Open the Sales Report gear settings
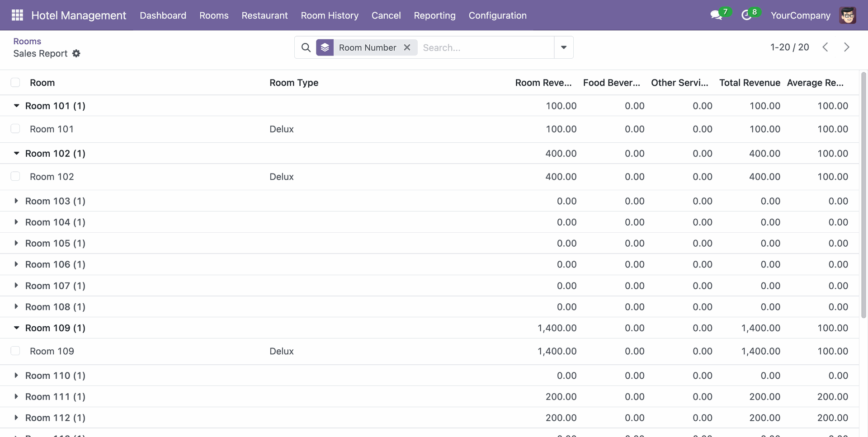Screen dimensions: 868x437 tap(76, 53)
